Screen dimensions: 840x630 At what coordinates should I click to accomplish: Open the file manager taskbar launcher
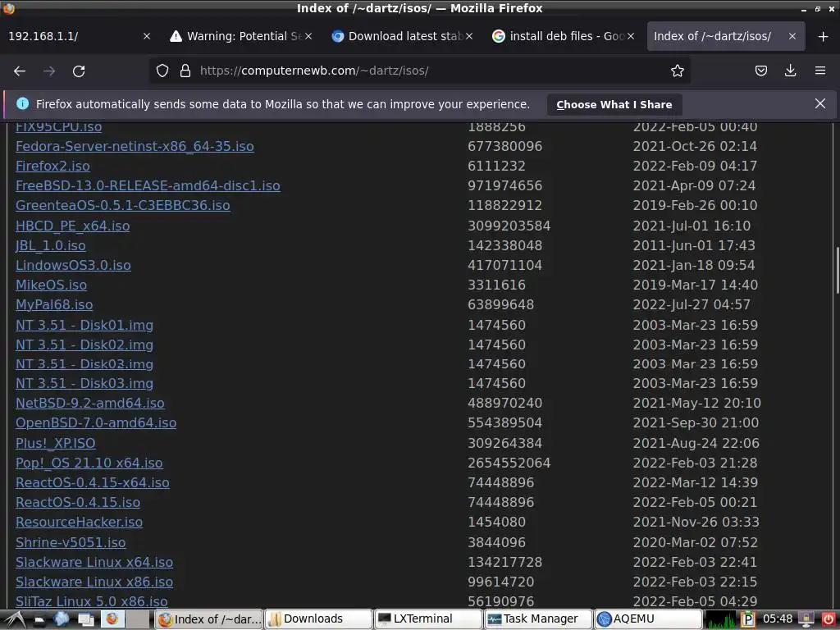[x=39, y=620]
